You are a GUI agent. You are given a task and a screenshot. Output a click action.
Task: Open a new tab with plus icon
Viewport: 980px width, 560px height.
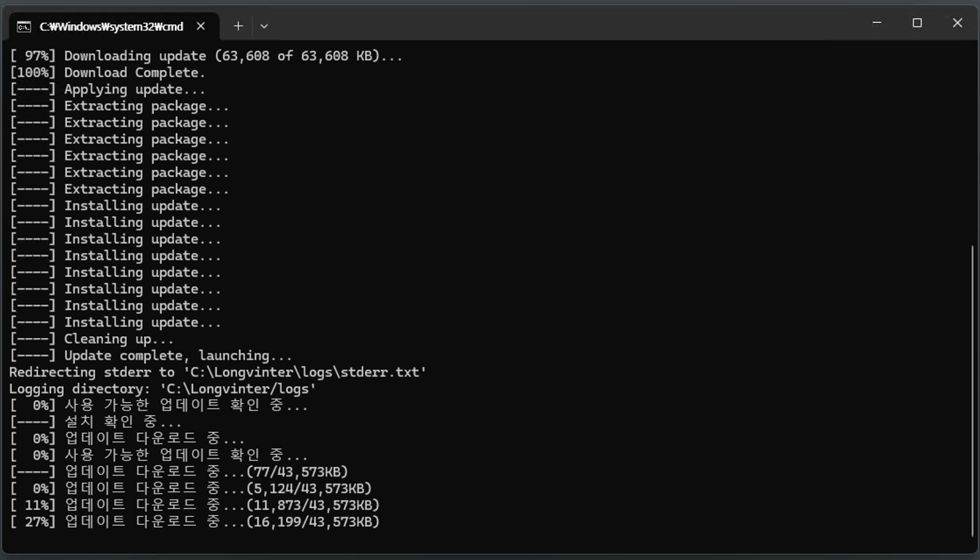pyautogui.click(x=238, y=26)
